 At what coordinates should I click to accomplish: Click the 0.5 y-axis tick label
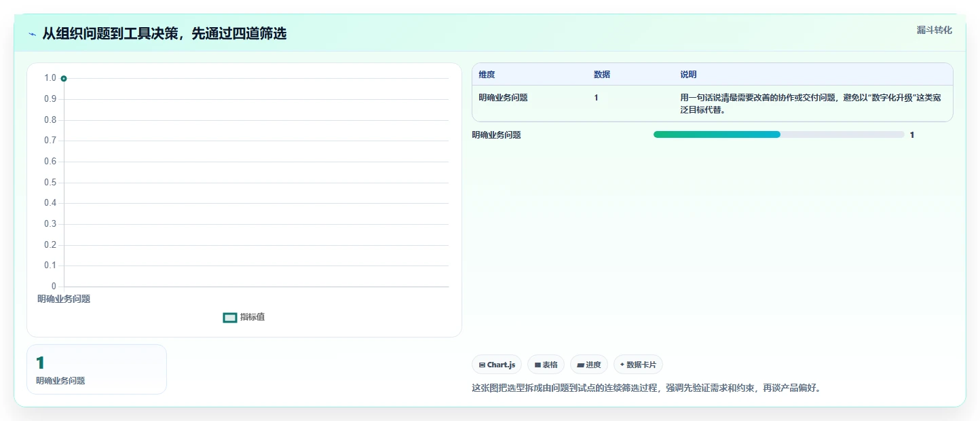(x=50, y=183)
